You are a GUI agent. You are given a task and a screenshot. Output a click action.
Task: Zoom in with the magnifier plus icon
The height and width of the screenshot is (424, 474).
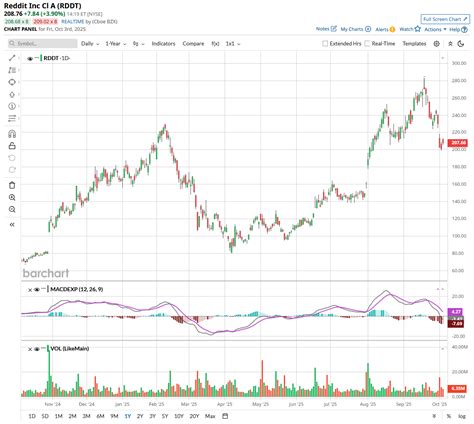tap(12, 197)
